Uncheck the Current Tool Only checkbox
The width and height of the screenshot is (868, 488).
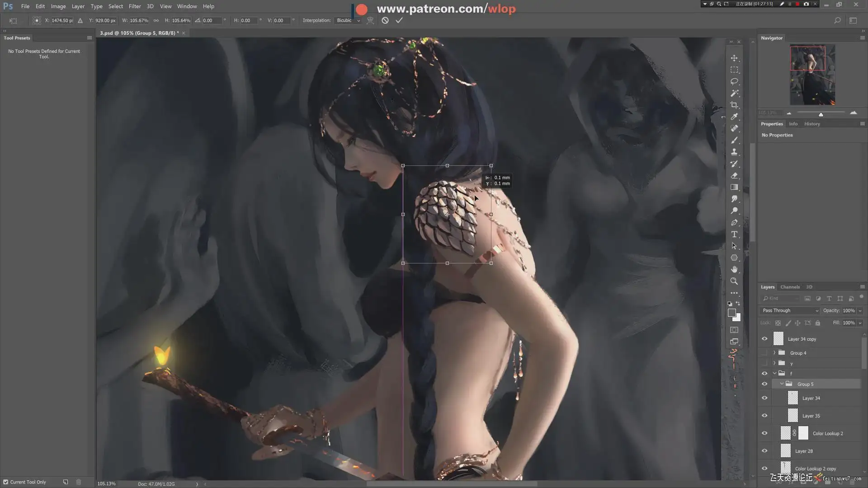point(6,482)
